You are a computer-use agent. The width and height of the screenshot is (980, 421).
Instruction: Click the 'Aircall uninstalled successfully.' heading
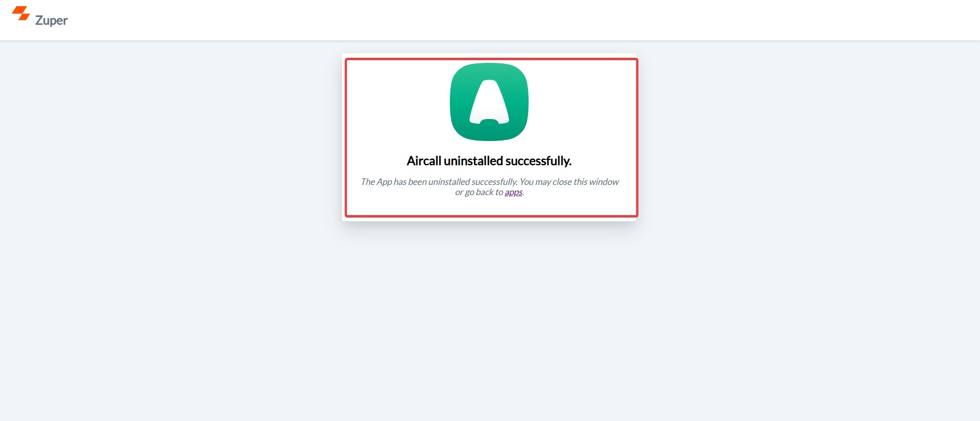(x=489, y=161)
